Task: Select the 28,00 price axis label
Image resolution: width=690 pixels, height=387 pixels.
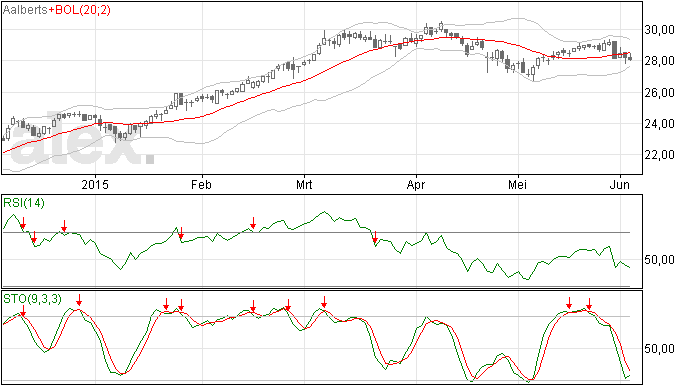Action: coord(659,61)
